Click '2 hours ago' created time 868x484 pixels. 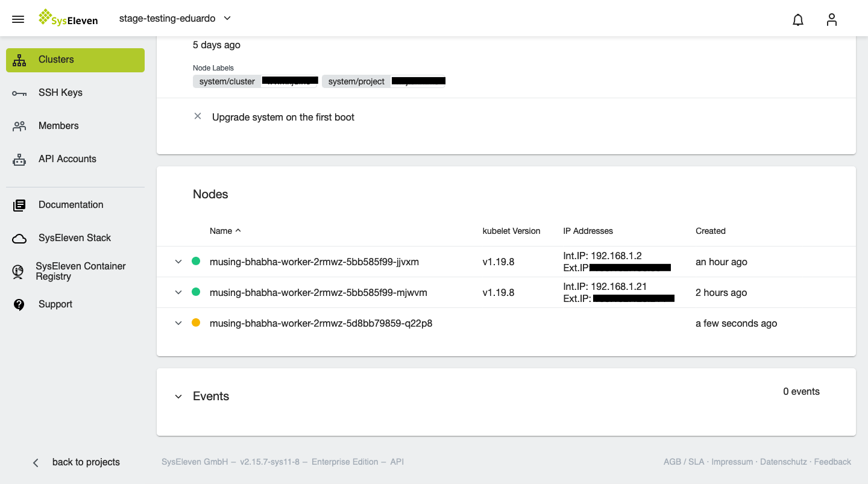[x=721, y=292]
